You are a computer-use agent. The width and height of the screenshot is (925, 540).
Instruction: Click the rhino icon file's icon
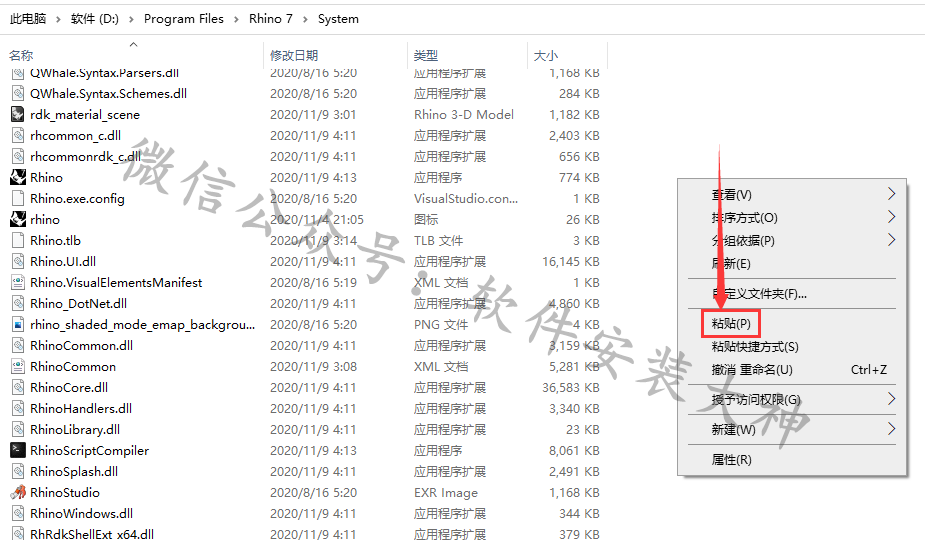tap(18, 219)
